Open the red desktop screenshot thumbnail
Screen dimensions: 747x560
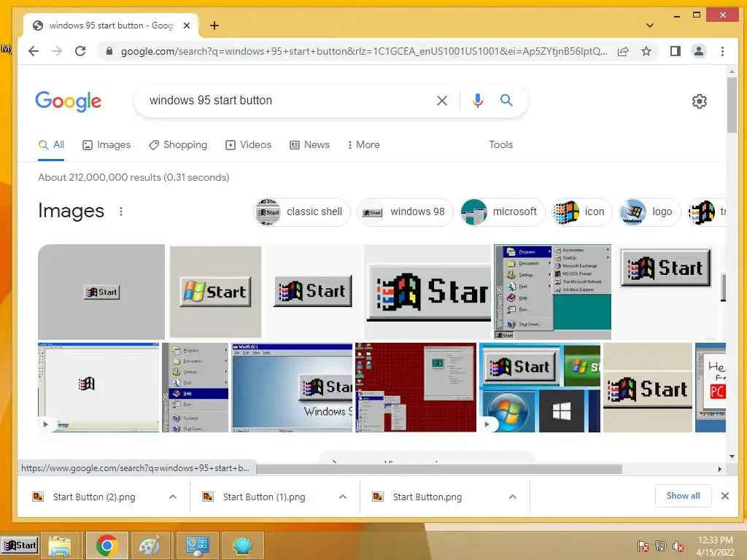(x=416, y=388)
